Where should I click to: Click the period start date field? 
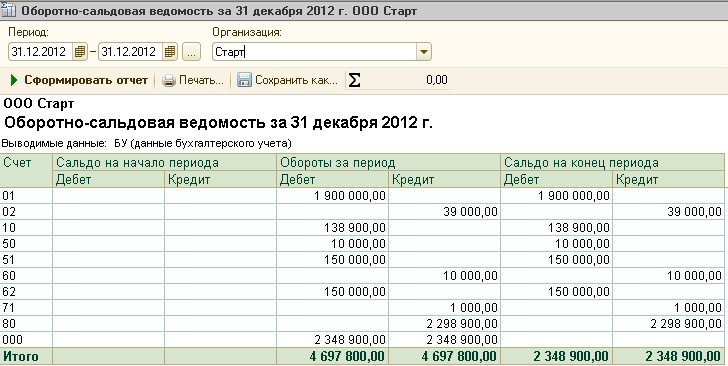pyautogui.click(x=41, y=52)
